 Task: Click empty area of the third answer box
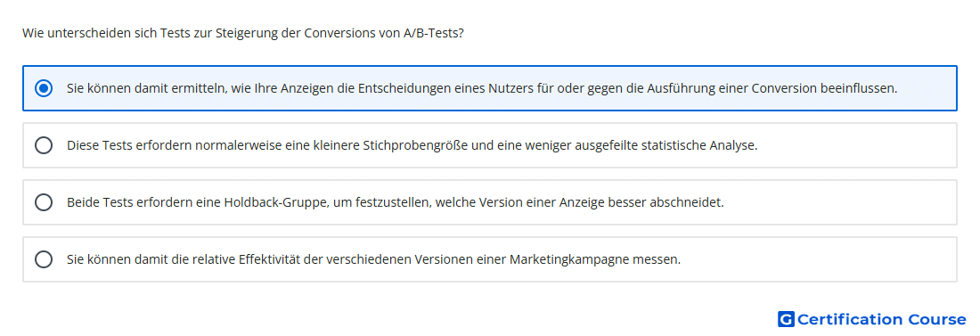tap(841, 202)
